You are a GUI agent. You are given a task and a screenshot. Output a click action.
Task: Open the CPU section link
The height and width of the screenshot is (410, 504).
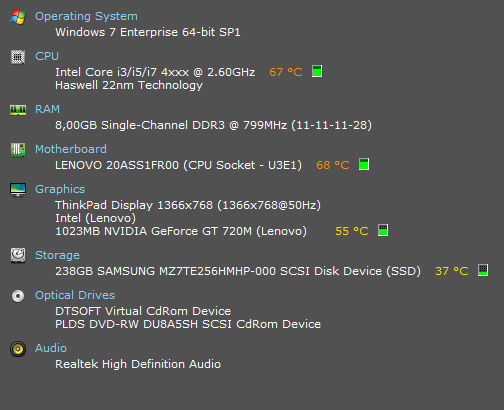47,56
